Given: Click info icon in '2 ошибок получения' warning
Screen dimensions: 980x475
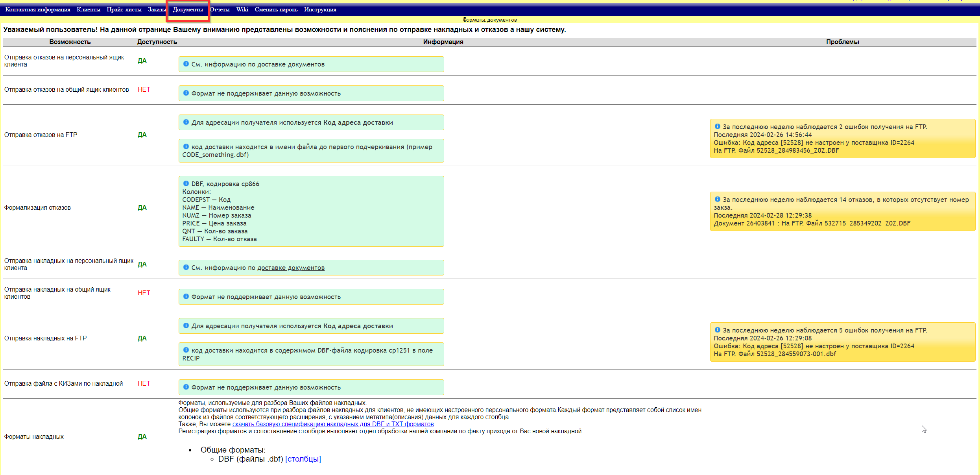Looking at the screenshot, I should 718,126.
